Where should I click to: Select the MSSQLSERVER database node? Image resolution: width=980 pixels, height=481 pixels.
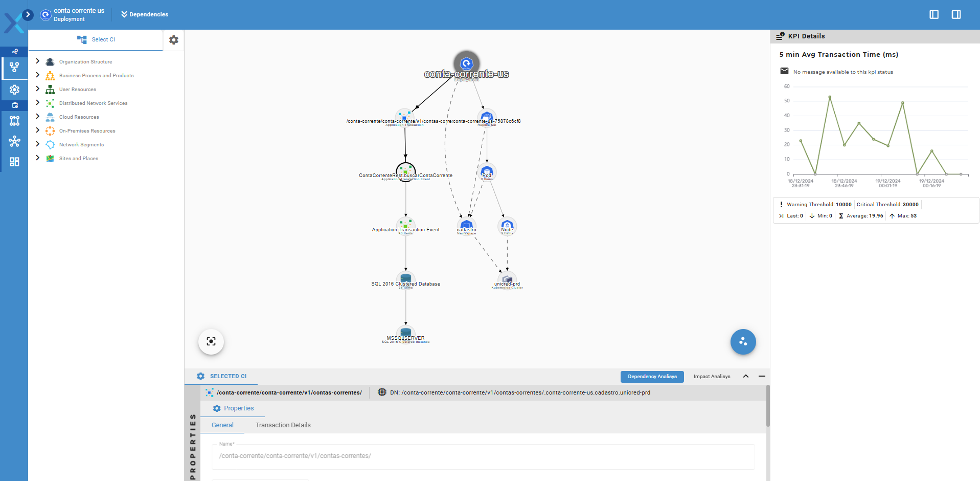pyautogui.click(x=406, y=333)
